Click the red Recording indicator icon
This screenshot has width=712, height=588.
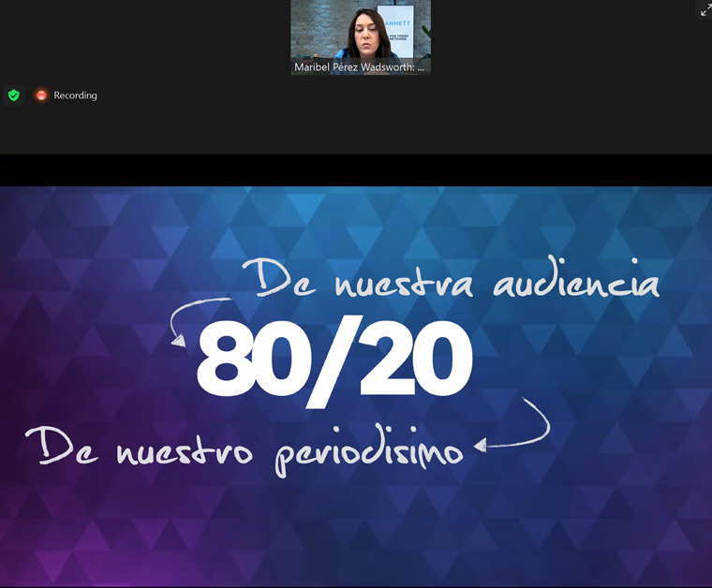pos(41,96)
